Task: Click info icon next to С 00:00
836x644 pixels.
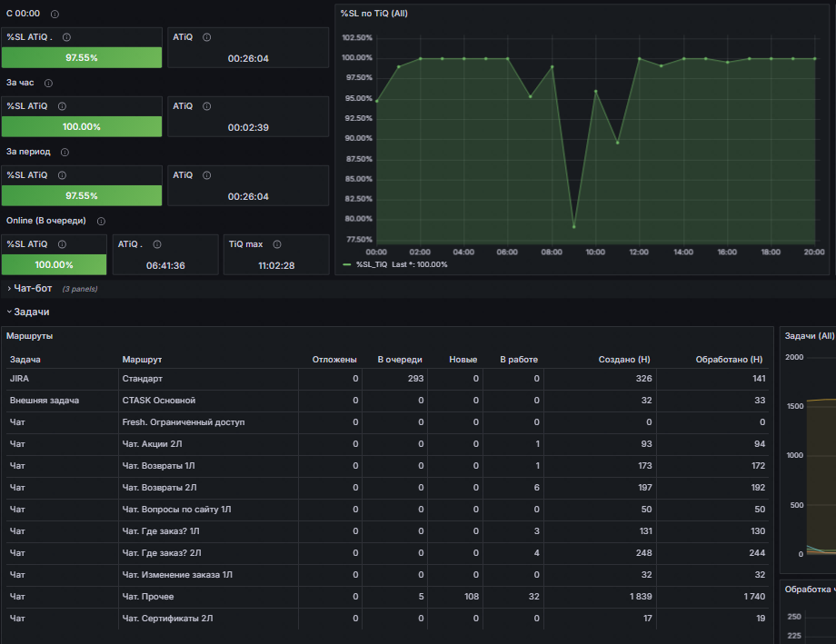Action: click(x=55, y=14)
